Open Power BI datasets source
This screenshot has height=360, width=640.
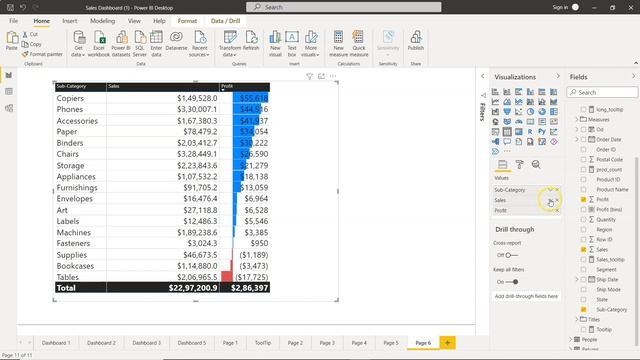(121, 44)
